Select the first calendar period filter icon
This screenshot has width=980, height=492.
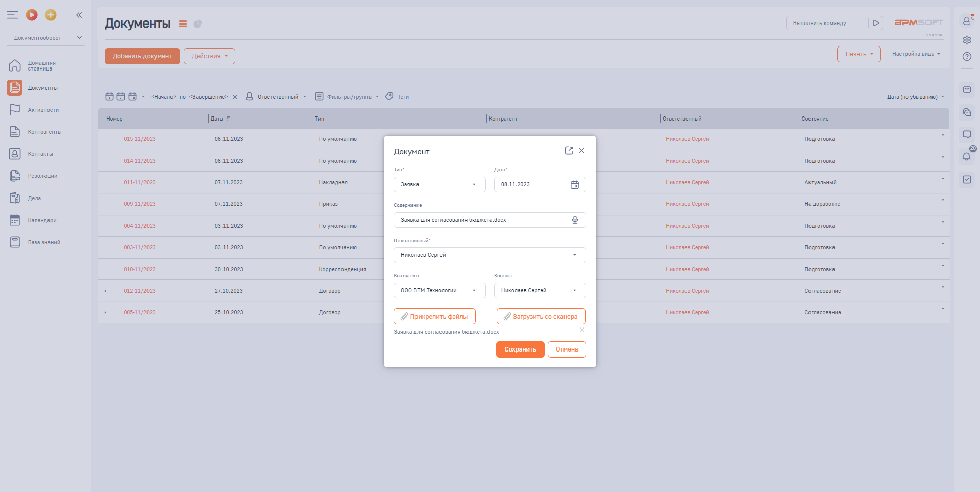pyautogui.click(x=109, y=97)
